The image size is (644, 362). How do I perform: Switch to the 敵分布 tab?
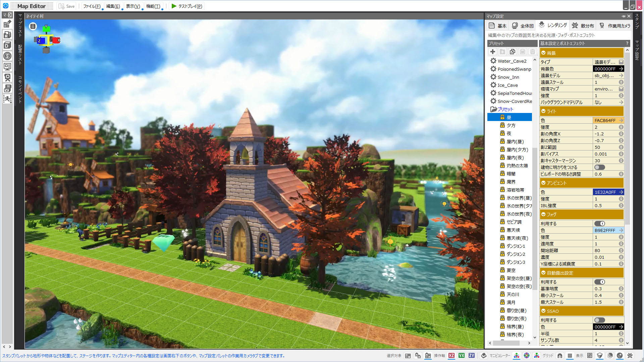tap(583, 26)
